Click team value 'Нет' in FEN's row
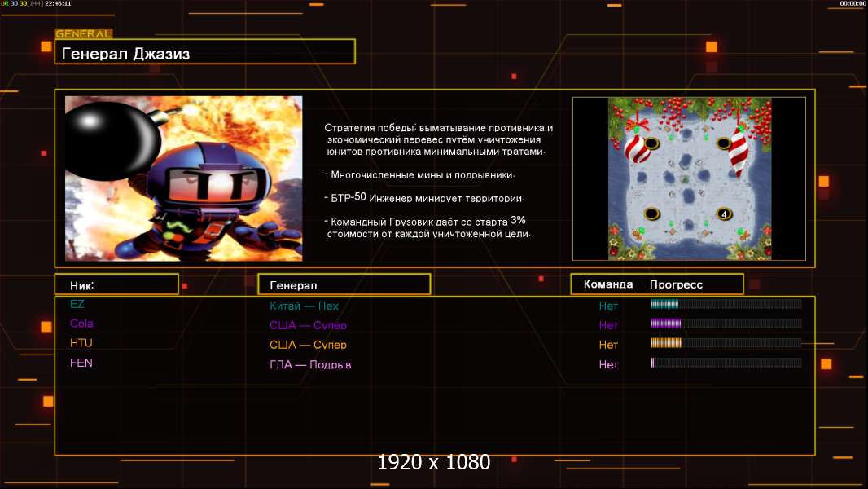Screen dimensions: 868x489 coord(607,364)
